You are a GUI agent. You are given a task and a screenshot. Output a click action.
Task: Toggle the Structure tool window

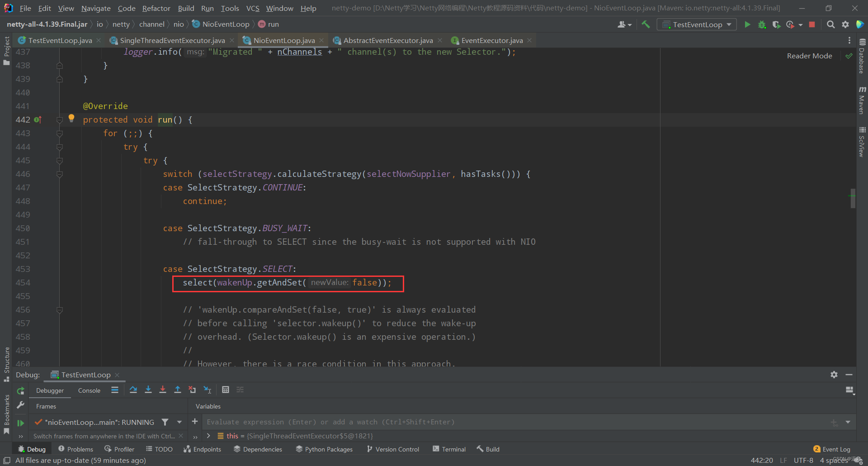pyautogui.click(x=6, y=364)
